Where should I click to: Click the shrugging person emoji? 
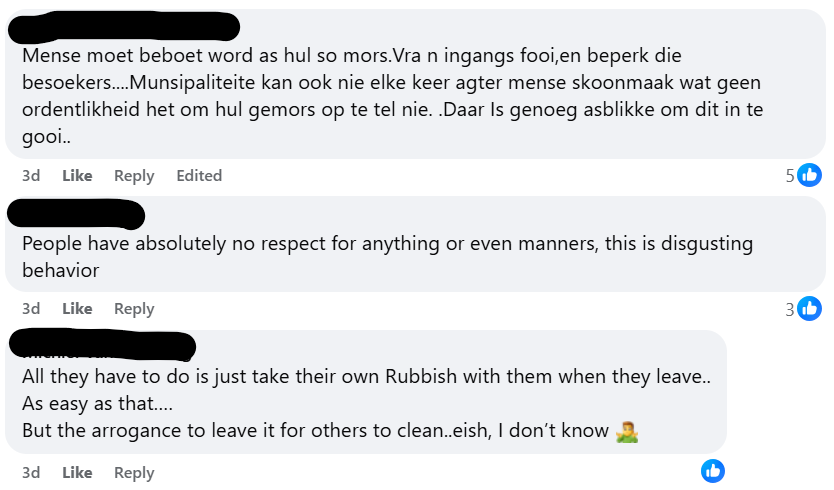628,431
